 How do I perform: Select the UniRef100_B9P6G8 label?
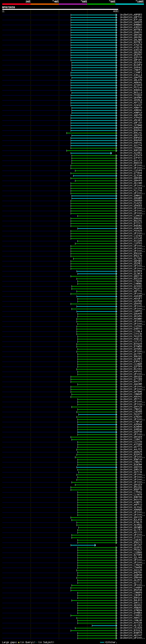click(x=131, y=138)
